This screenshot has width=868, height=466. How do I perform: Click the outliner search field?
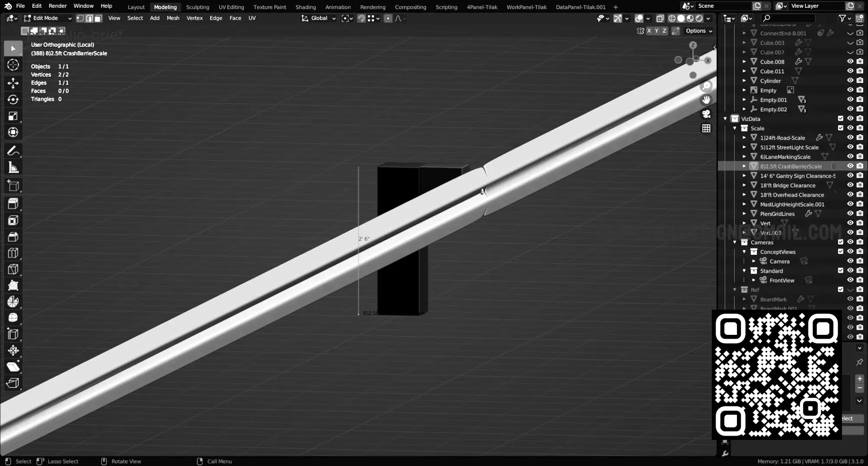[x=788, y=18]
